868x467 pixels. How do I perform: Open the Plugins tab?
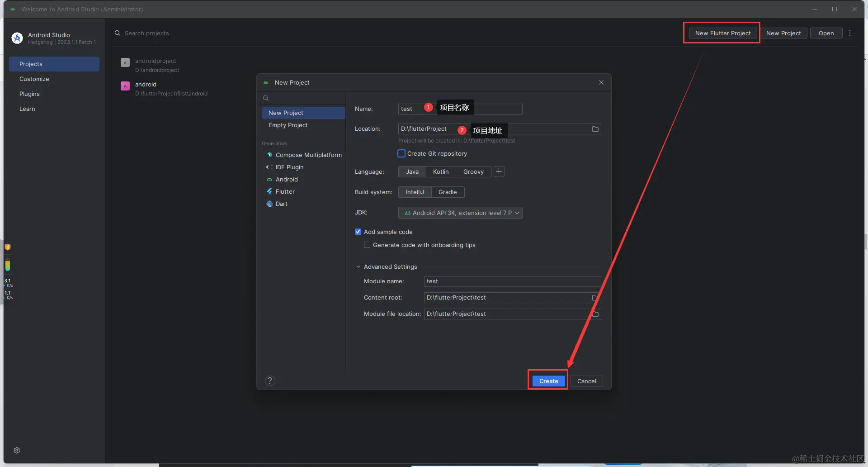tap(54, 94)
